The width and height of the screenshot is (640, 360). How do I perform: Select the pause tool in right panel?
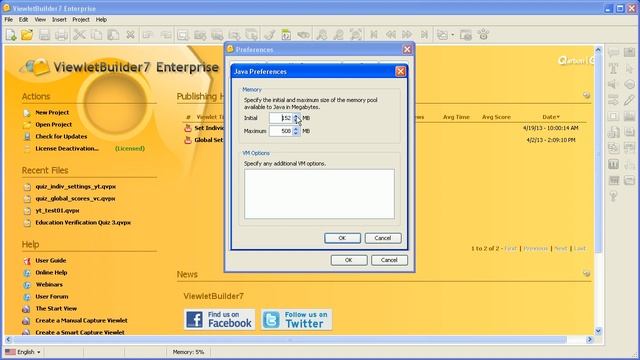pos(613,164)
